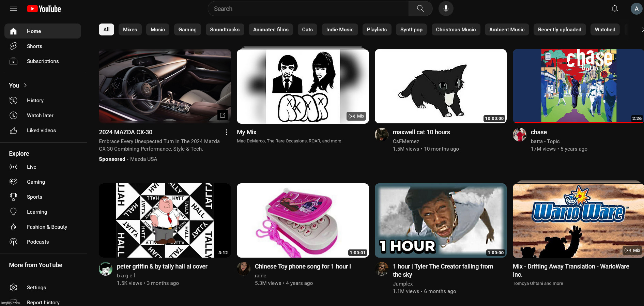Open the Liked videos thumbs-up icon

(13, 131)
